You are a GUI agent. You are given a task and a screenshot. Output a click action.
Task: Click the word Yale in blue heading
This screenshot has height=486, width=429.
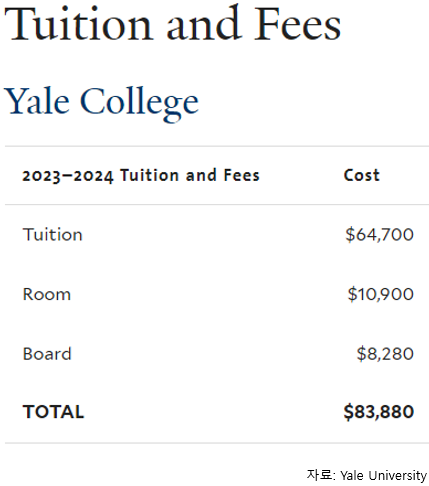click(x=37, y=101)
